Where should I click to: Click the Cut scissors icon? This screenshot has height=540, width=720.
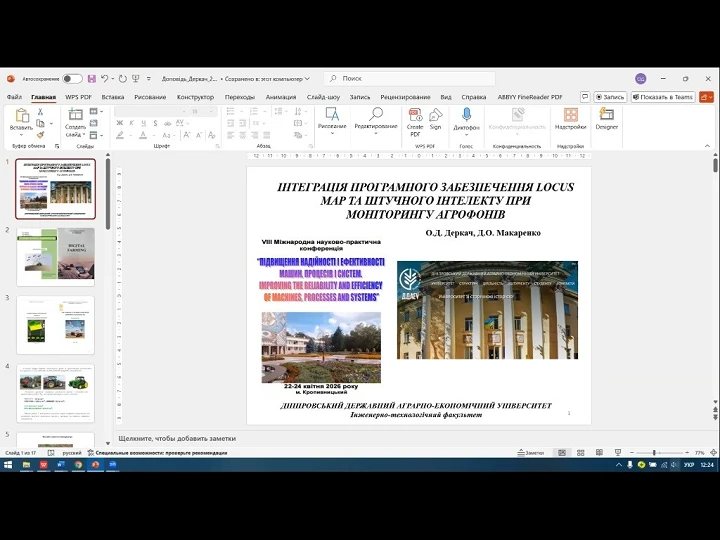tap(40, 112)
